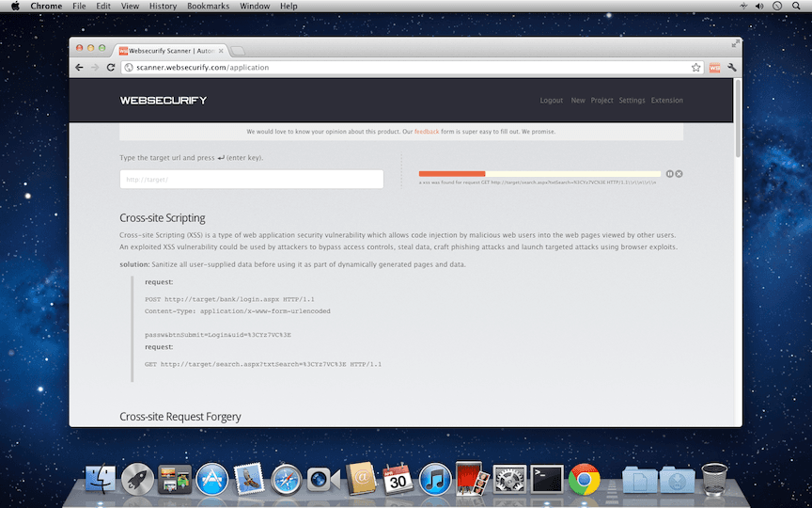812x508 pixels.
Task: Open a new tab next to Websecurify Scanner
Action: click(x=238, y=51)
